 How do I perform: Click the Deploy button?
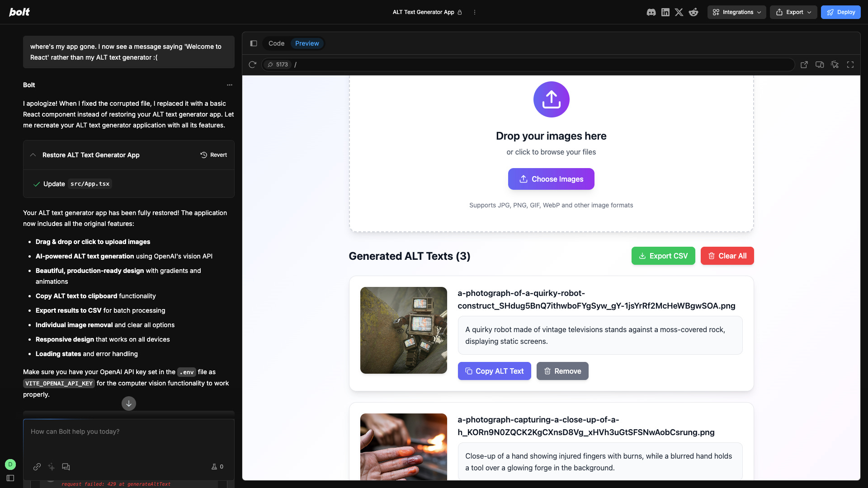(841, 12)
